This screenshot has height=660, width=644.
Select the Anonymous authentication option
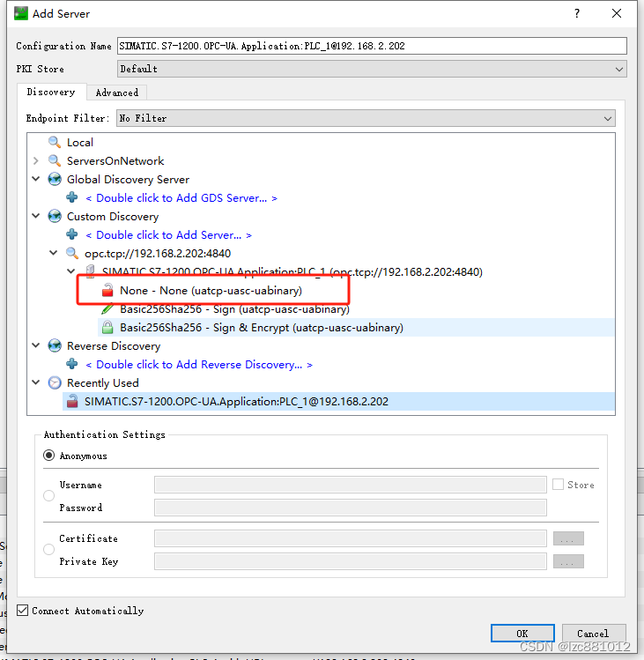[48, 456]
